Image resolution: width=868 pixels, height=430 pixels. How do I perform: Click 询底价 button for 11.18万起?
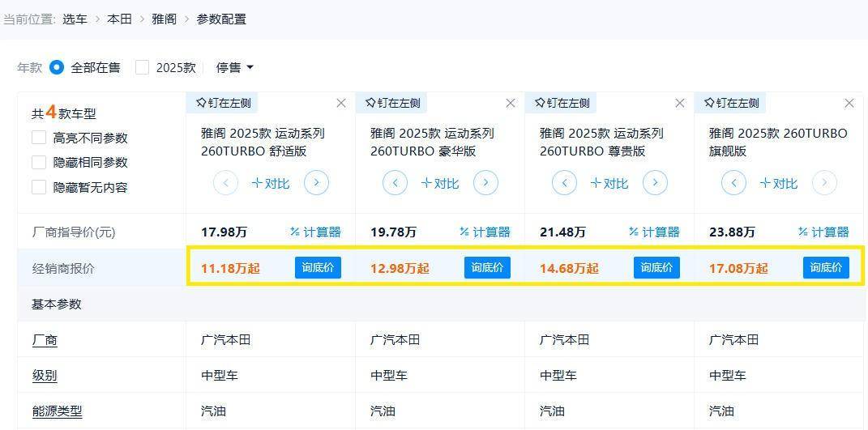(x=318, y=268)
